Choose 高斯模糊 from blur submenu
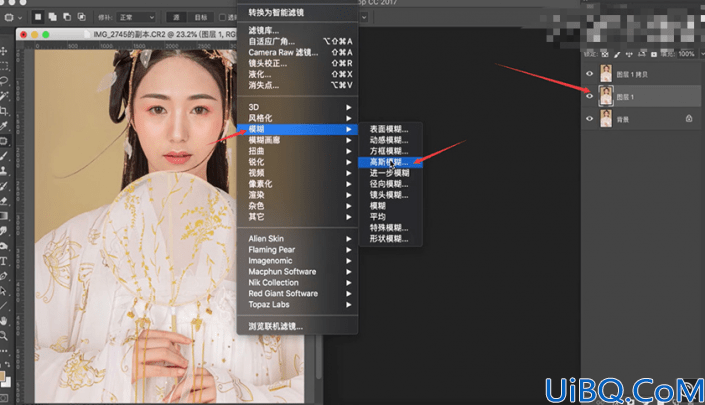The height and width of the screenshot is (405, 705). click(390, 162)
